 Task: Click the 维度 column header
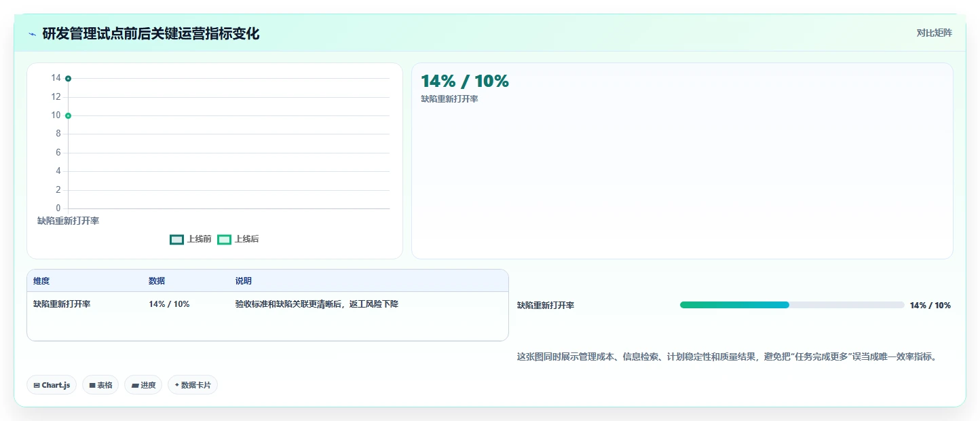tap(41, 281)
